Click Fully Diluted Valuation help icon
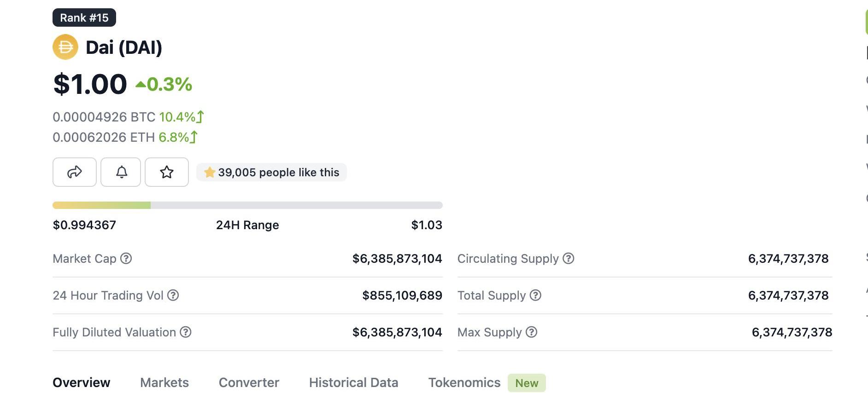Image resolution: width=868 pixels, height=393 pixels. point(186,332)
